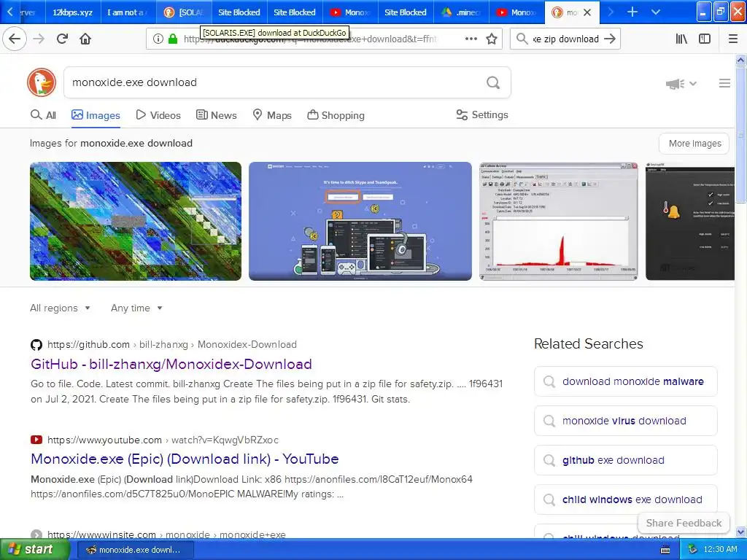The image size is (747, 560).
Task: Click the page scroll-down arrow
Action: (741, 532)
